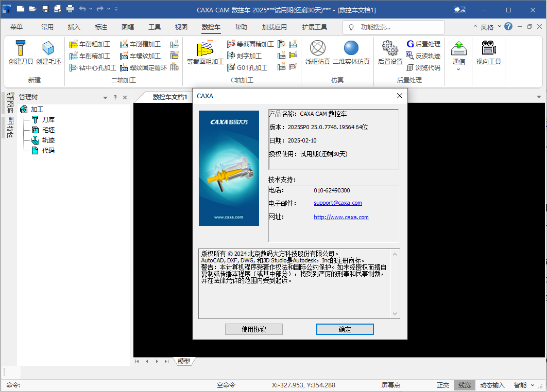Open the support@caxa.com email link

pos(338,203)
